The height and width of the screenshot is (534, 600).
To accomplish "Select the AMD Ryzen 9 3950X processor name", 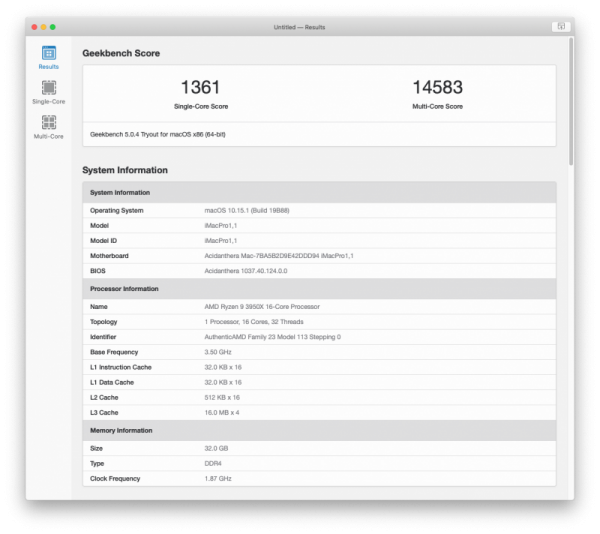I will pyautogui.click(x=262, y=307).
